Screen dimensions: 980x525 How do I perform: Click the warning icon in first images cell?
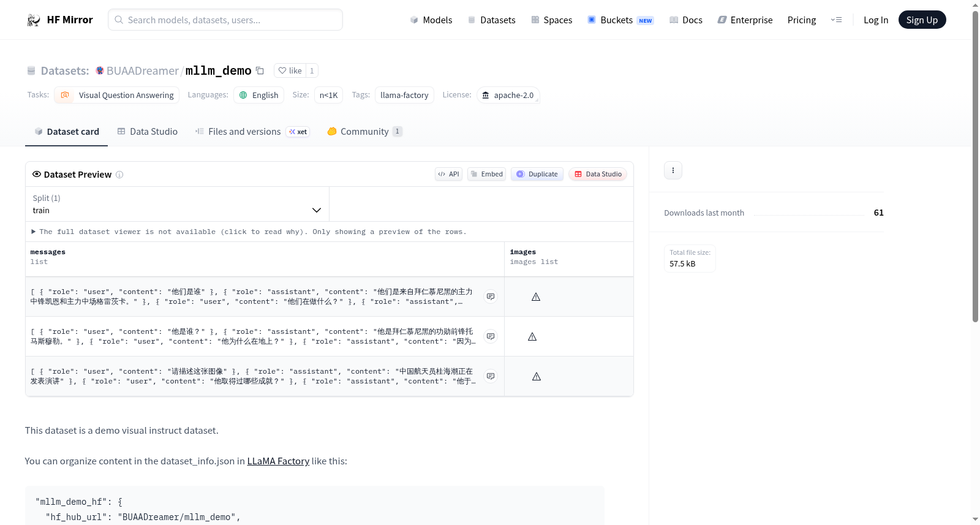[x=536, y=297]
